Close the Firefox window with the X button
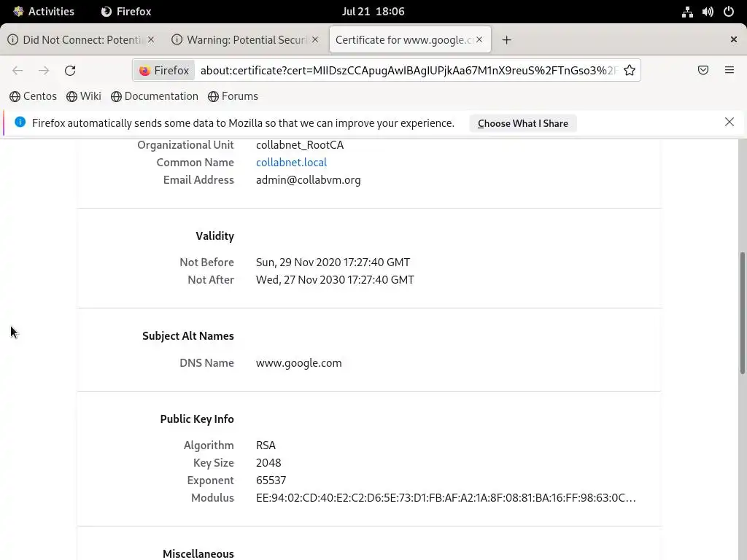This screenshot has width=747, height=560. [x=734, y=39]
